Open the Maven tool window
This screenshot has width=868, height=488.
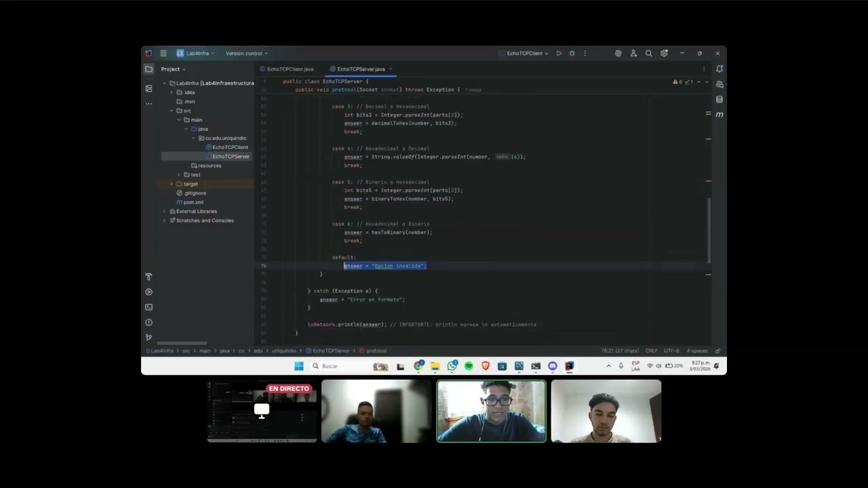coord(719,115)
